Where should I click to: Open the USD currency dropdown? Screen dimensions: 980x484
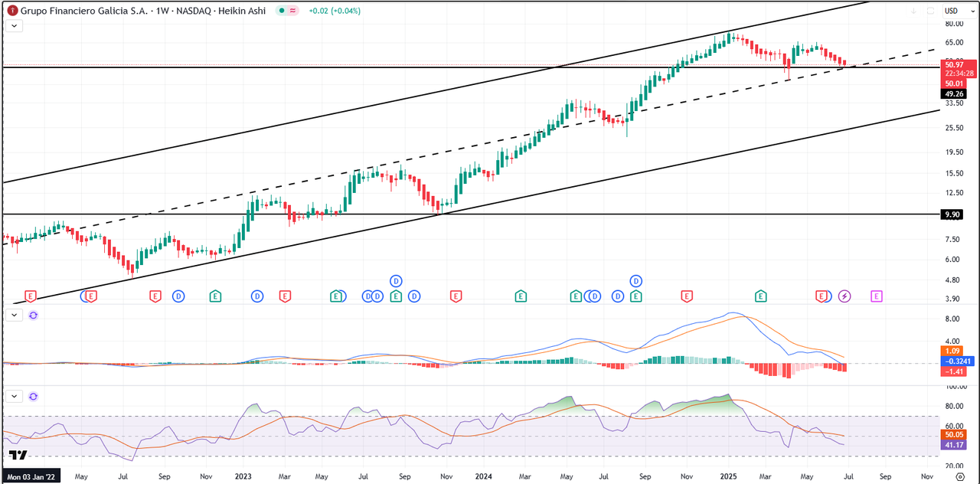click(961, 11)
